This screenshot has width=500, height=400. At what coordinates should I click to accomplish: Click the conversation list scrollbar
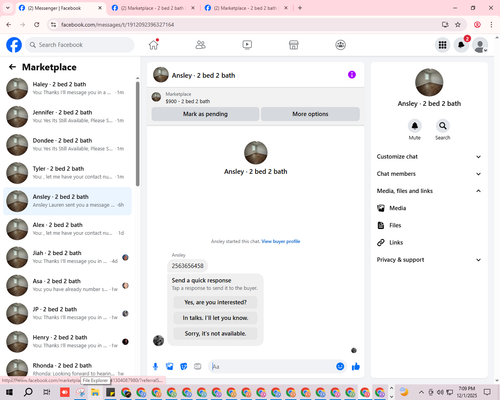click(x=138, y=133)
